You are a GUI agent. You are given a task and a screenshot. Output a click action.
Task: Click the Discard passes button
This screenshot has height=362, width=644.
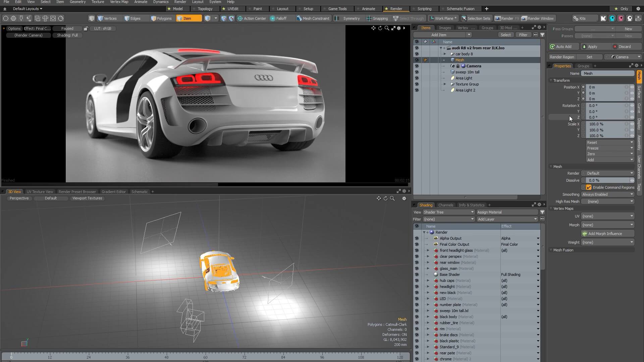click(x=627, y=47)
